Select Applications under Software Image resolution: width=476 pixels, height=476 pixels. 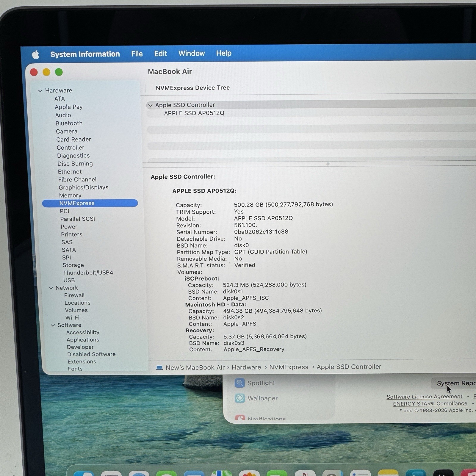click(83, 340)
